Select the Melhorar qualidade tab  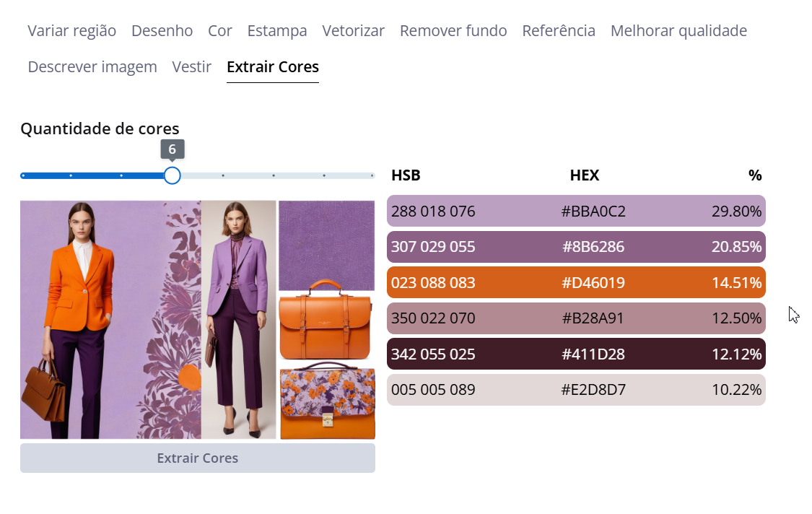(x=678, y=31)
